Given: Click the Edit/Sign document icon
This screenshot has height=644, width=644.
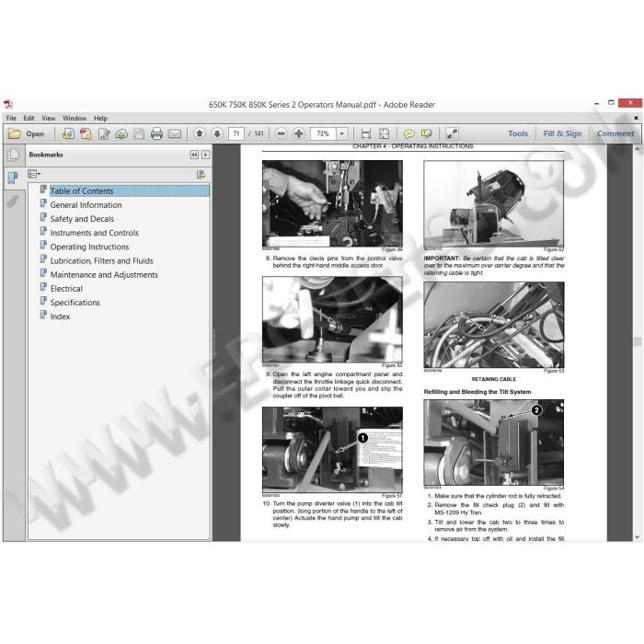Looking at the screenshot, I should tap(104, 134).
